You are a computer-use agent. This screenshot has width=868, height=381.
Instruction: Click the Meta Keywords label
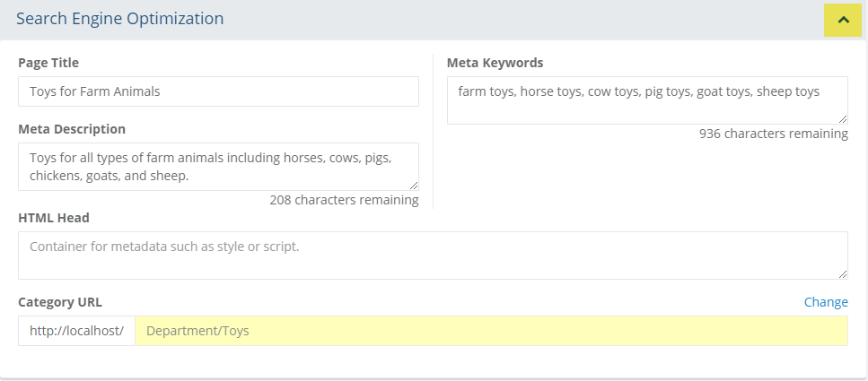[495, 63]
